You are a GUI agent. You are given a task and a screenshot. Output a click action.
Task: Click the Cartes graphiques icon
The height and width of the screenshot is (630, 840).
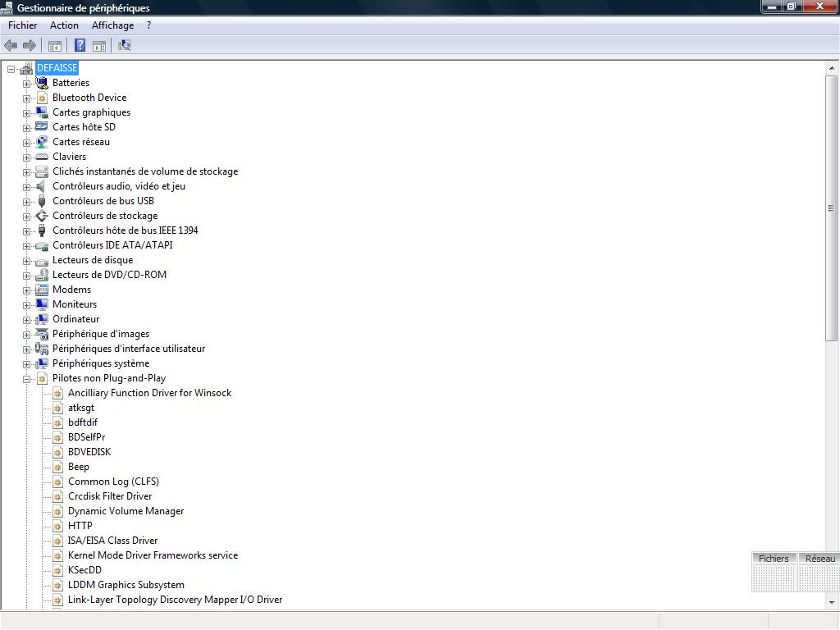coord(42,112)
